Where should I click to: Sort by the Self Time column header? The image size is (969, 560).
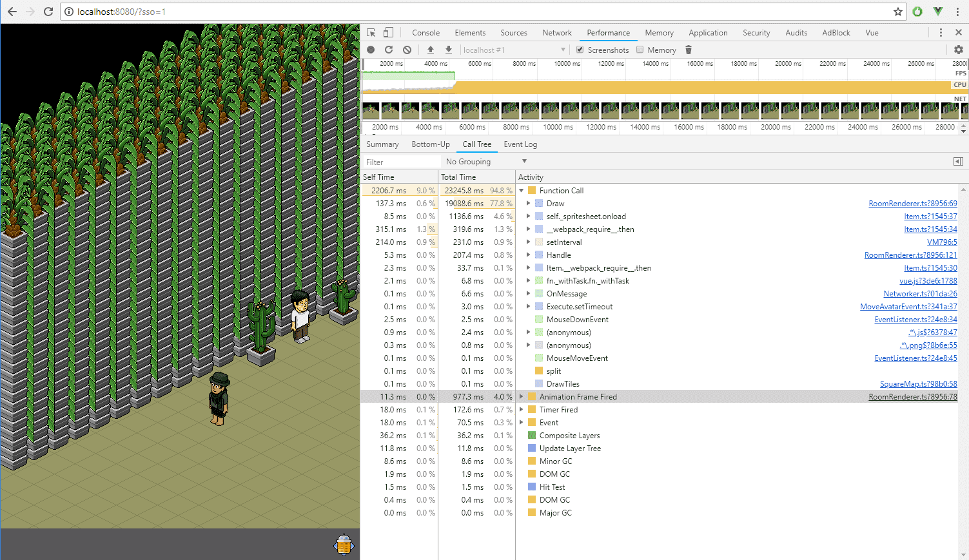pyautogui.click(x=399, y=177)
